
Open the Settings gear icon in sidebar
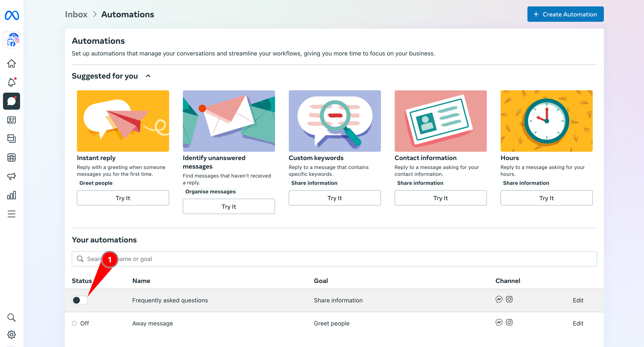pos(12,335)
